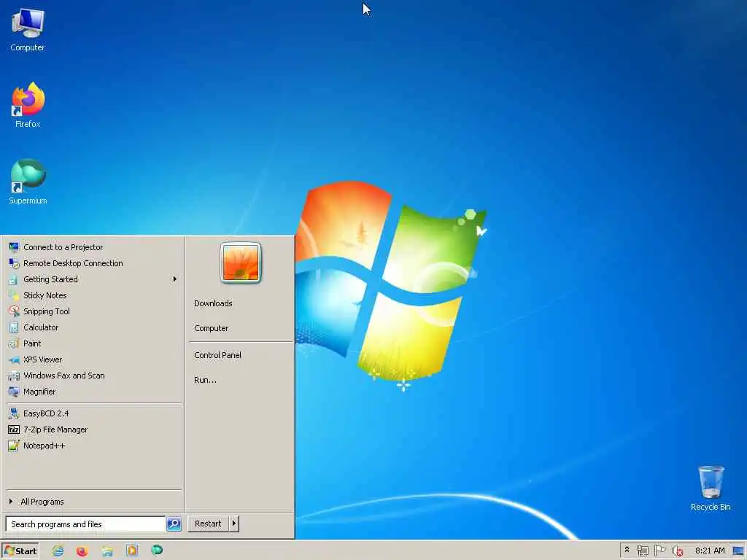747x560 pixels.
Task: Open the Recycle Bin desktop icon
Action: point(711,488)
